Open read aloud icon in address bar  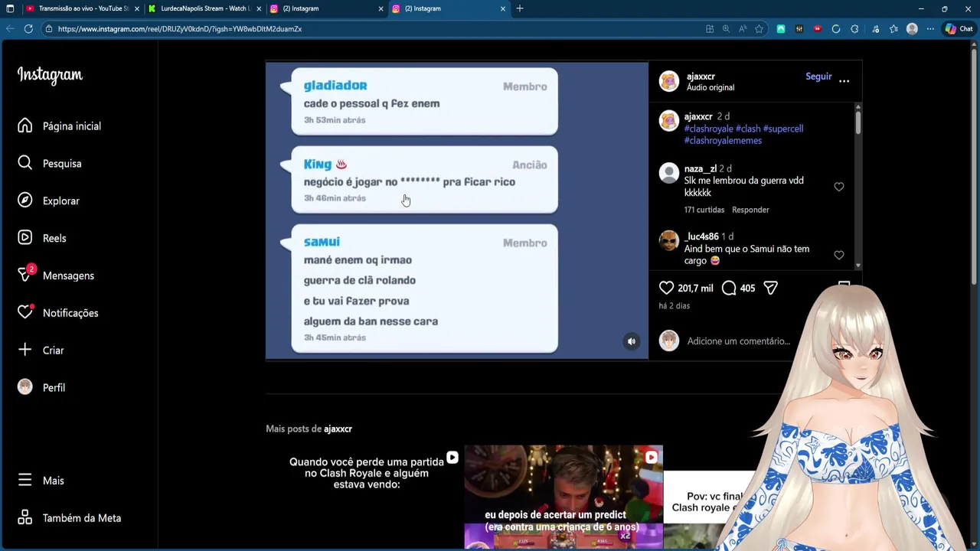(743, 29)
